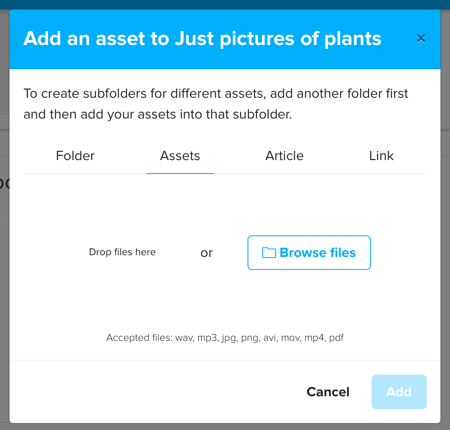This screenshot has width=450, height=430.
Task: Click the 'or' separator text
Action: coord(206,253)
